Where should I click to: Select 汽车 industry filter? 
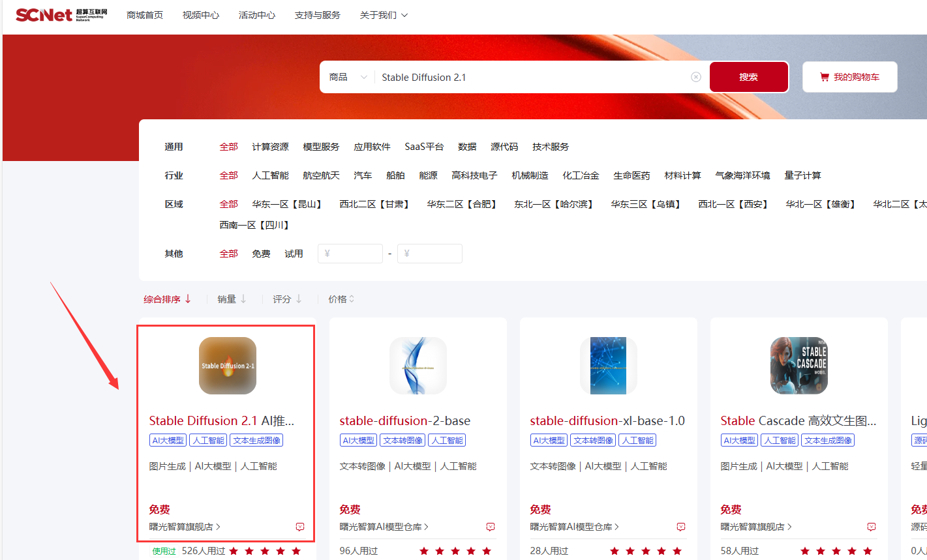[363, 175]
